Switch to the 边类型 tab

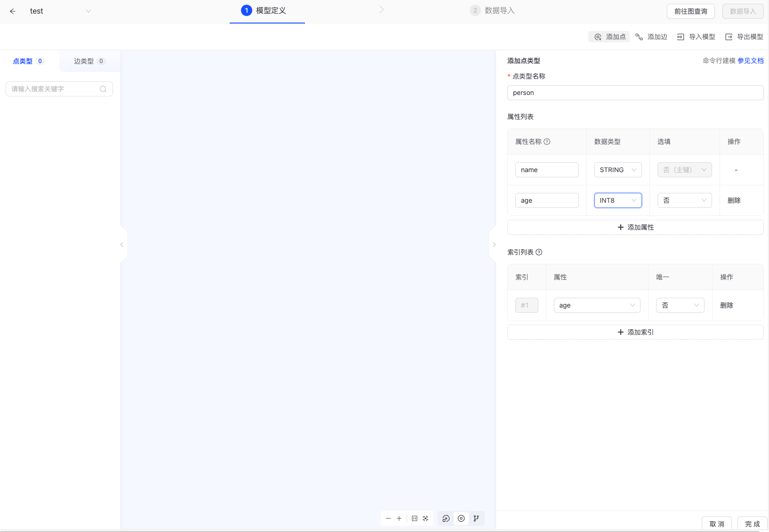pos(89,61)
